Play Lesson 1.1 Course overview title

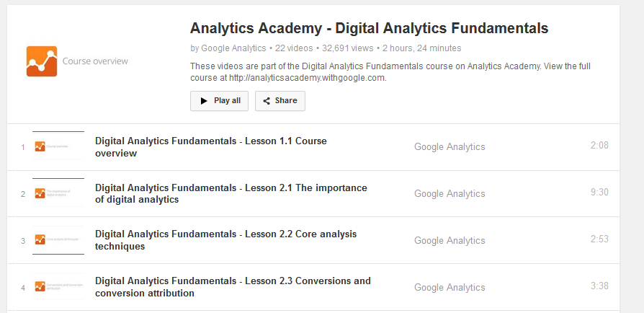tap(210, 147)
